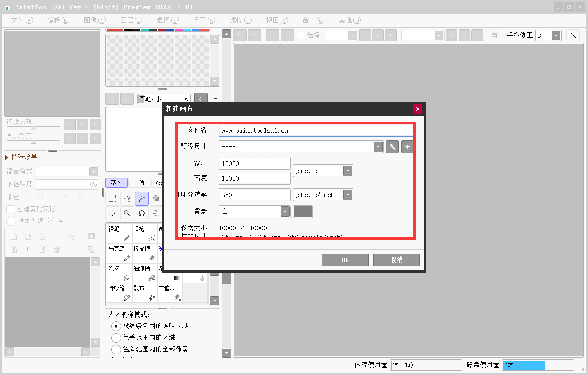
Task: Add new preset size with plus button
Action: [x=407, y=147]
